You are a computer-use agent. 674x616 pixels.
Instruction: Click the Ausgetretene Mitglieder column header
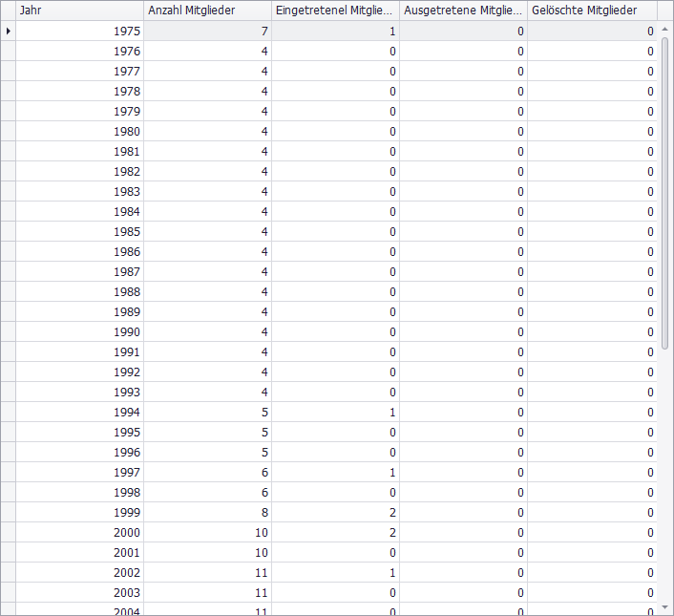463,11
